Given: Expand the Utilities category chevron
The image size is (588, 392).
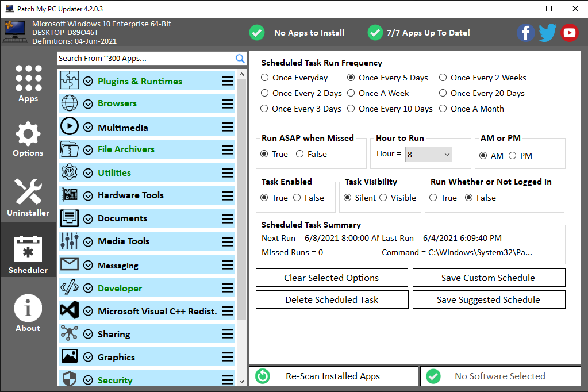Looking at the screenshot, I should tap(88, 173).
